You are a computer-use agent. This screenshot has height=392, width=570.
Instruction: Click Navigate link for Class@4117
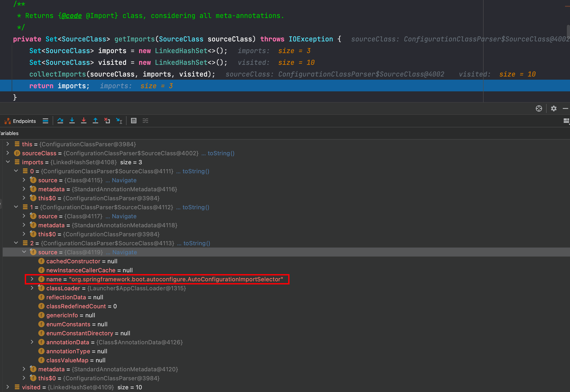(124, 216)
